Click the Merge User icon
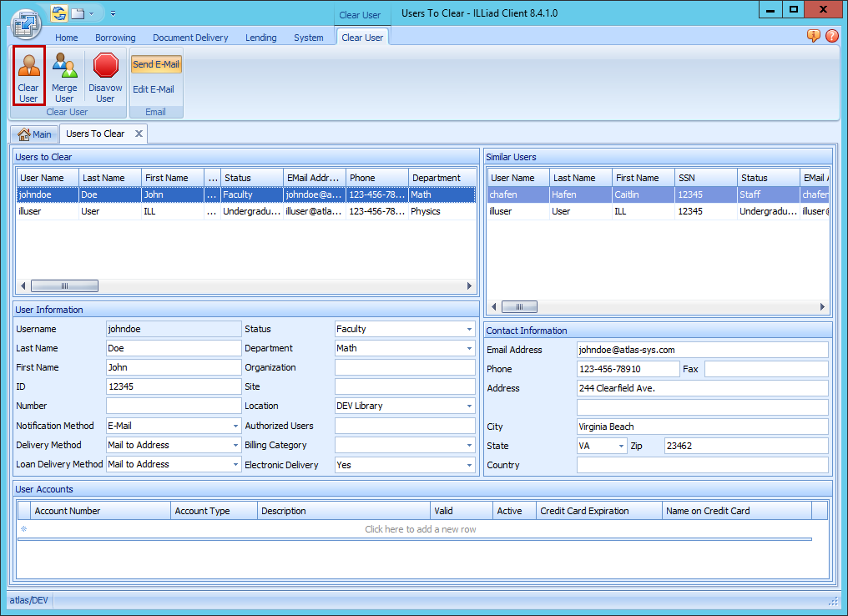This screenshot has height=616, width=848. (x=64, y=75)
